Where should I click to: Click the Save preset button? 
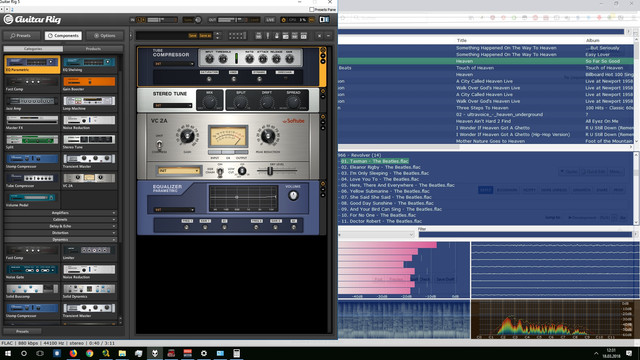click(193, 36)
